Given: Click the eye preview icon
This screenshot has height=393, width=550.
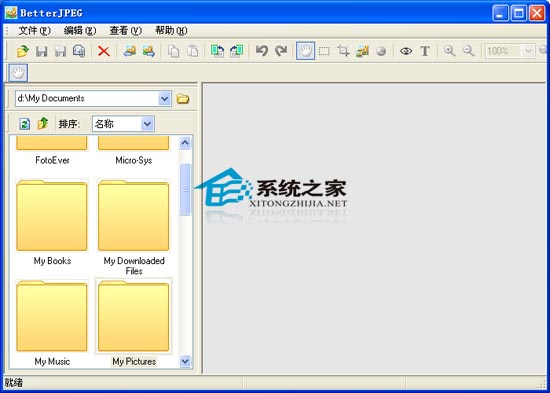Looking at the screenshot, I should click(x=406, y=51).
